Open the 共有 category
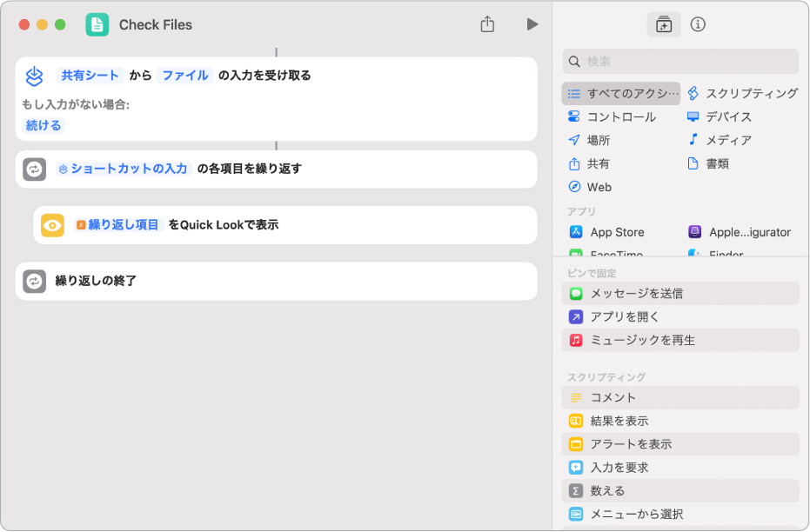 click(589, 163)
